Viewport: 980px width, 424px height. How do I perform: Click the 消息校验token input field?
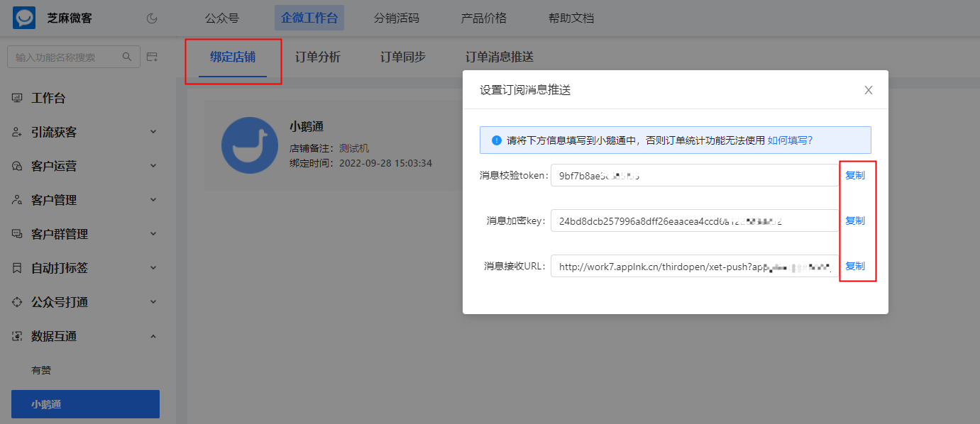pos(695,175)
